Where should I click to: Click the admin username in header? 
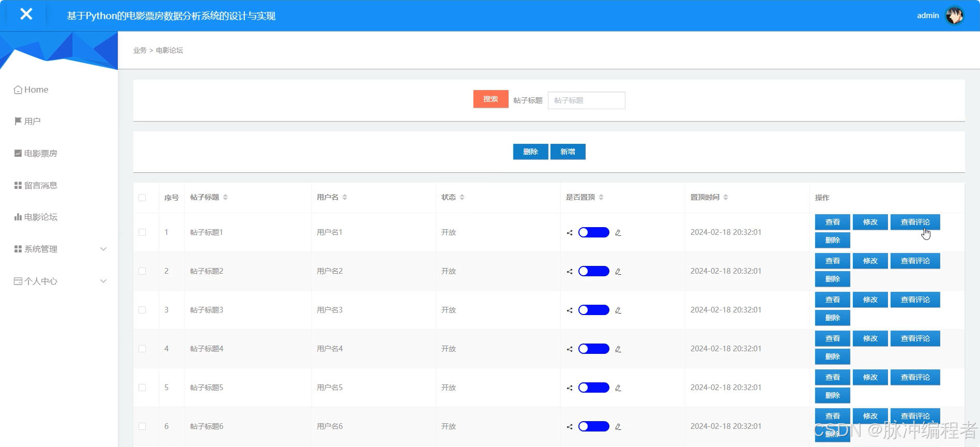tap(928, 16)
